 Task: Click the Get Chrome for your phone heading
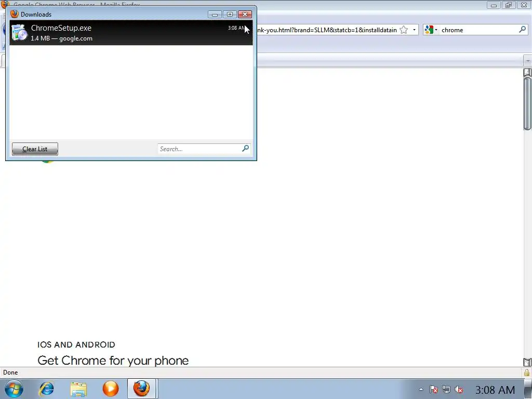pyautogui.click(x=113, y=361)
